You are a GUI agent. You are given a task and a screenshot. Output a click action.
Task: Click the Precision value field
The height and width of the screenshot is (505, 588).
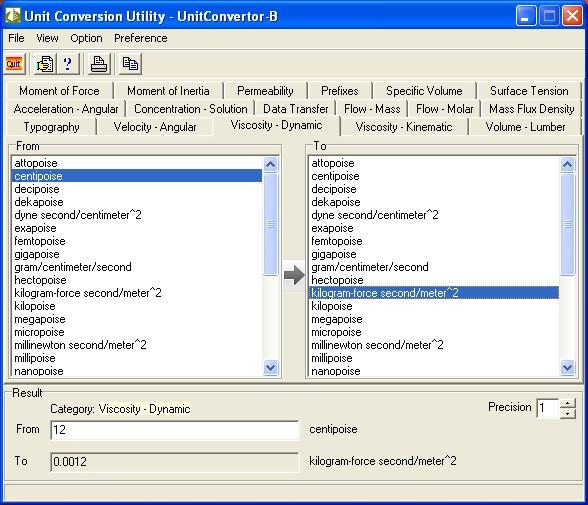(548, 408)
